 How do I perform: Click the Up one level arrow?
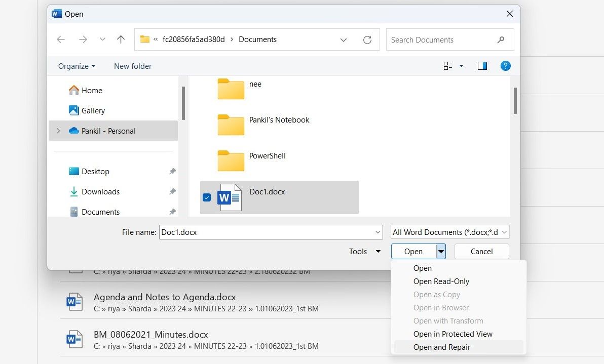coord(121,39)
